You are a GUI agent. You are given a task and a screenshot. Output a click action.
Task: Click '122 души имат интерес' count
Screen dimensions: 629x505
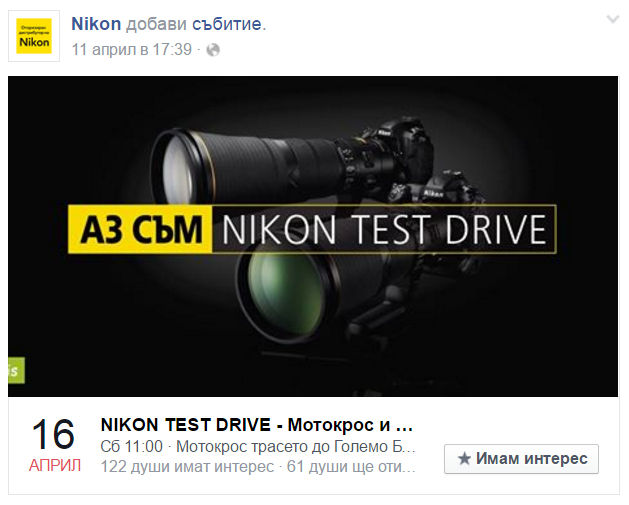(x=187, y=466)
